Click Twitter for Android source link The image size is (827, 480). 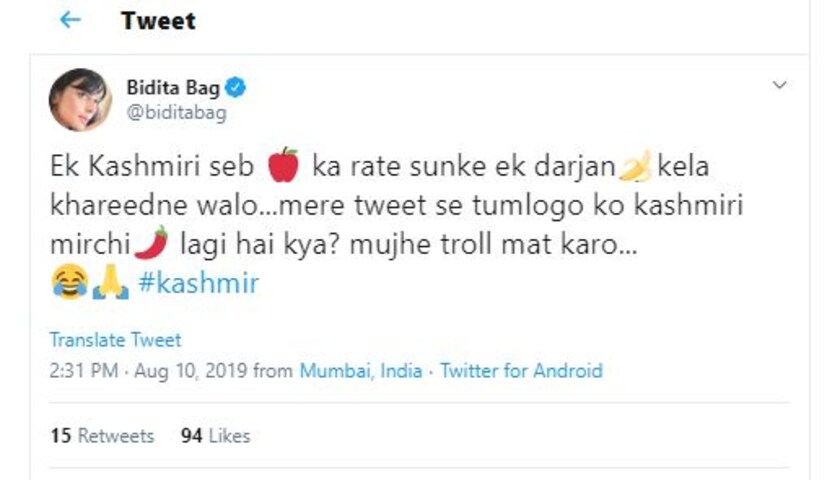pyautogui.click(x=521, y=371)
